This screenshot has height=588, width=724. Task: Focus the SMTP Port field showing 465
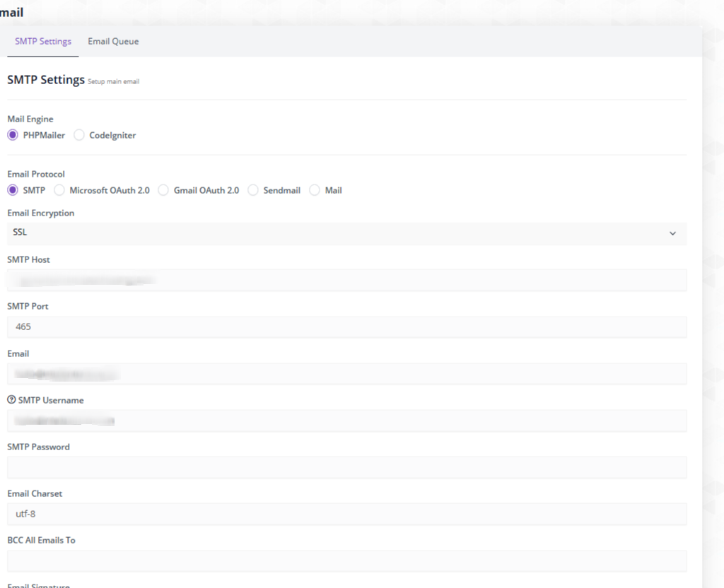(x=346, y=327)
